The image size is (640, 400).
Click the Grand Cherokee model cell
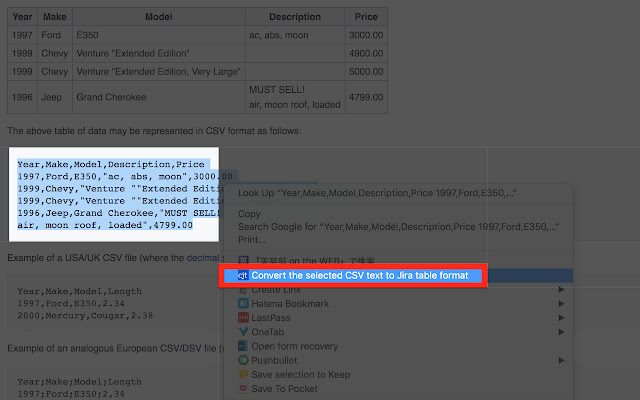tap(159, 97)
